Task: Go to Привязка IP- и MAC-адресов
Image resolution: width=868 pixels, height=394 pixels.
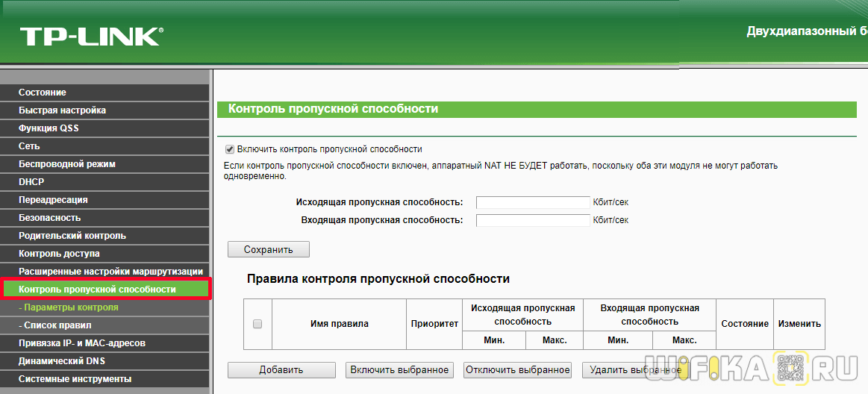Action: point(82,343)
